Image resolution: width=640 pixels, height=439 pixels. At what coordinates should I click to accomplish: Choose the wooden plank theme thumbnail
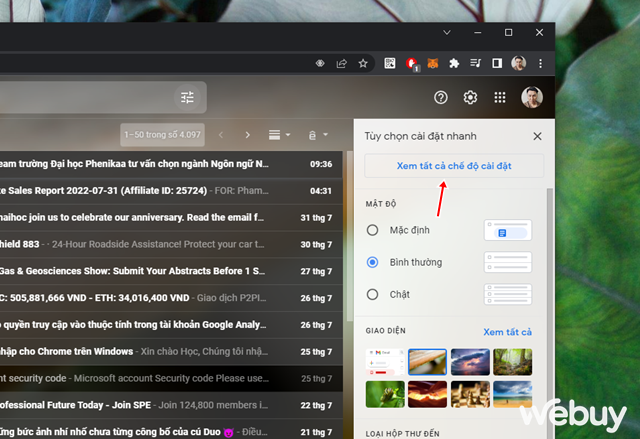427,362
